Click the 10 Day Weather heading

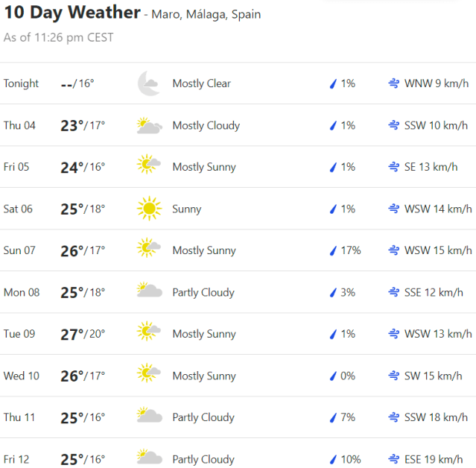click(72, 13)
